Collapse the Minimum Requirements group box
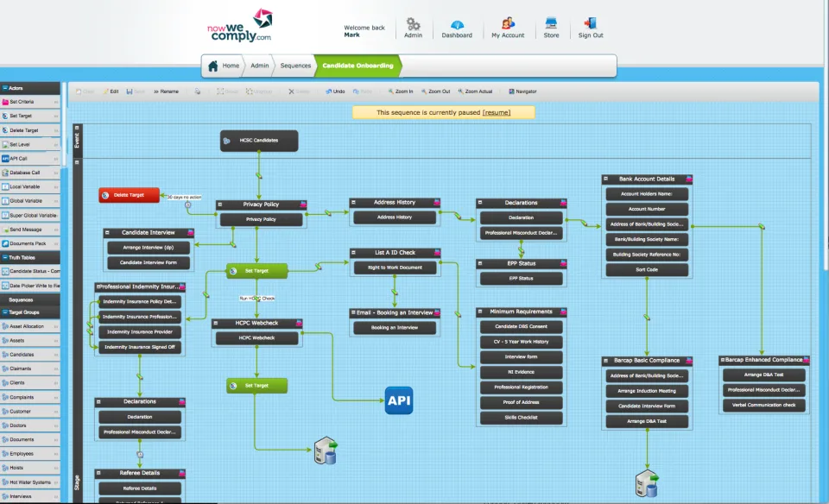Viewport: 829px width, 504px height. [x=480, y=312]
